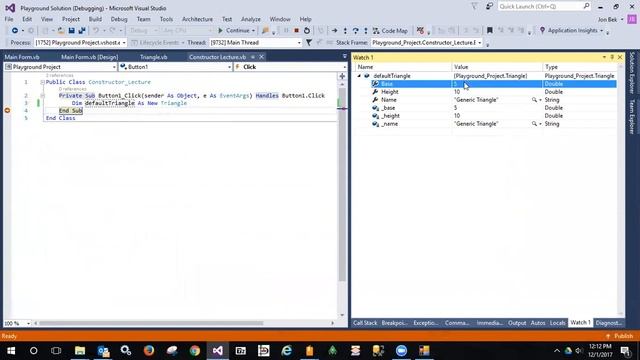Click the Step Into icon
Viewport: 640px width, 360px height.
[x=345, y=31]
